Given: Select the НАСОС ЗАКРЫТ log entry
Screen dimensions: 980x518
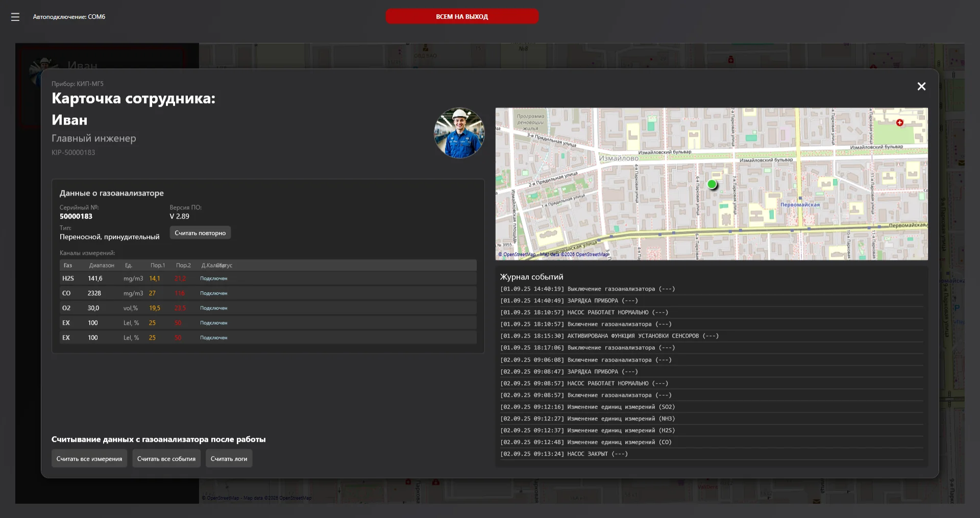Looking at the screenshot, I should coord(564,454).
